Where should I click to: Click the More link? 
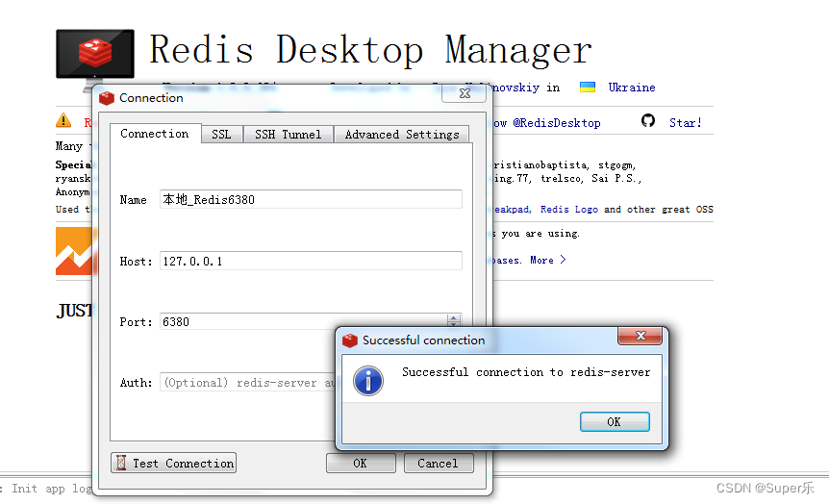(548, 260)
